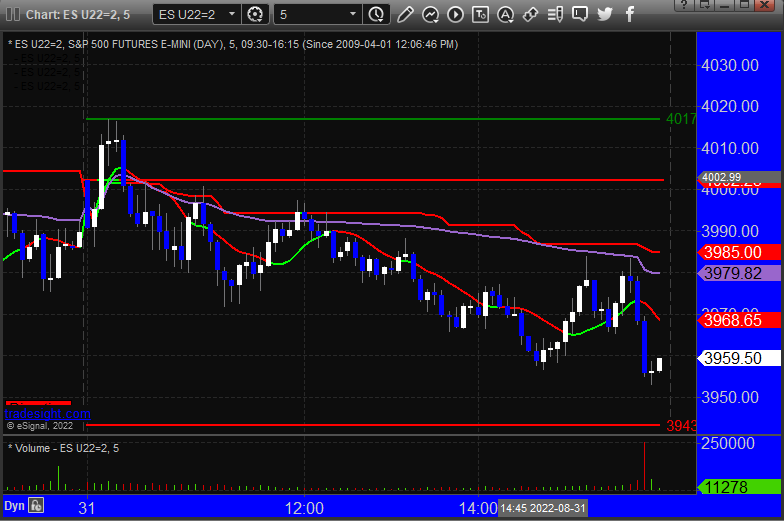Click the Chart: ES U22=2, 5 window title

(x=78, y=14)
